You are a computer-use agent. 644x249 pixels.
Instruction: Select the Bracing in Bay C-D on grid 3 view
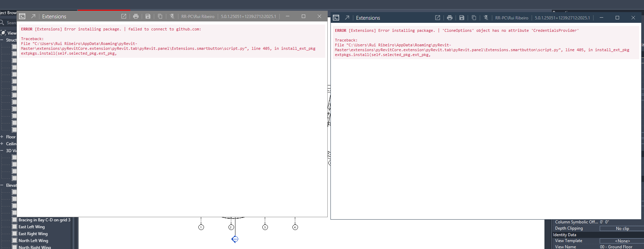coord(44,220)
